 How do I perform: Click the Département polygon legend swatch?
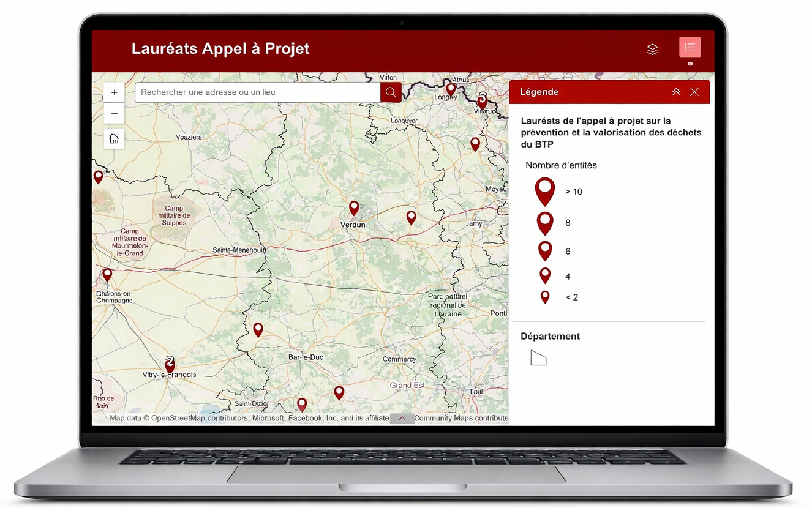538,357
